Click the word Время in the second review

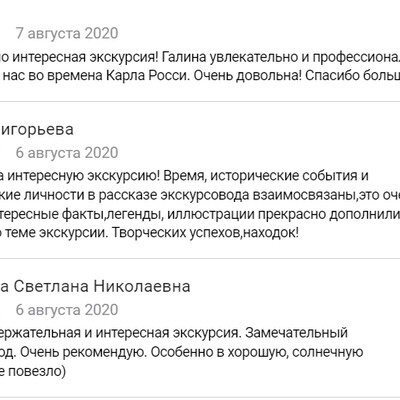pyautogui.click(x=184, y=176)
